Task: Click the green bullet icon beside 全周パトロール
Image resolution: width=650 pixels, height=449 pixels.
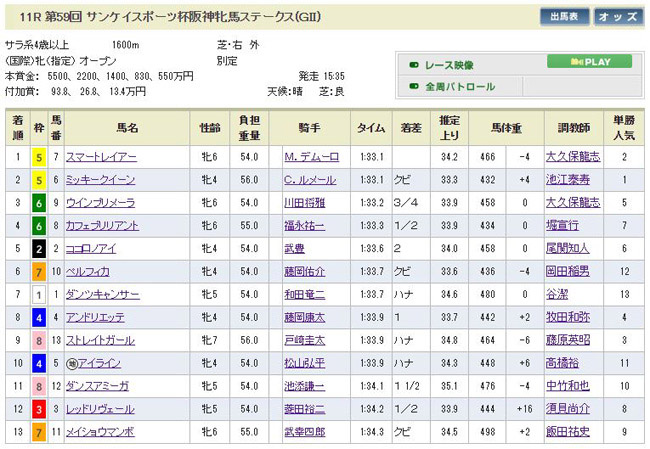Action: click(x=414, y=87)
